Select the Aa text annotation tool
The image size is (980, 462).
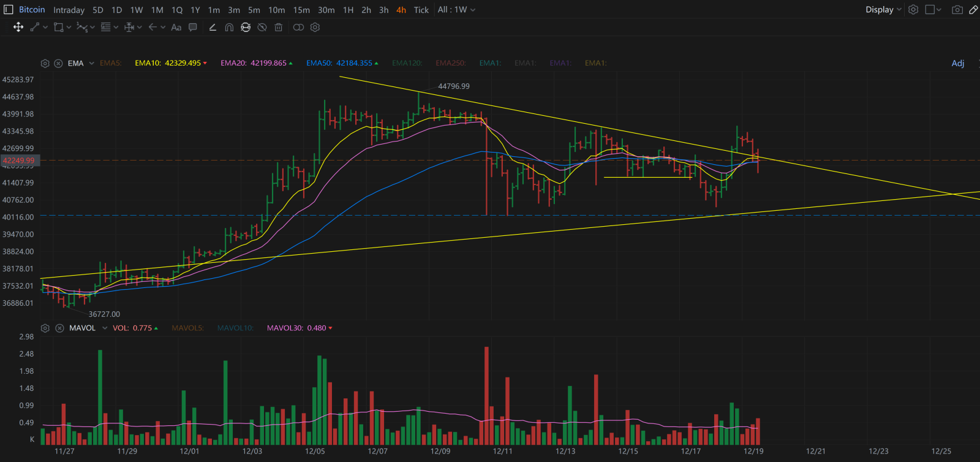click(x=176, y=27)
